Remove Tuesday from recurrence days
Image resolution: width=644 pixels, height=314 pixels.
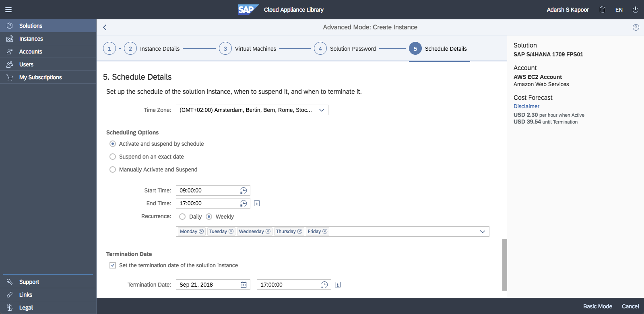[231, 231]
